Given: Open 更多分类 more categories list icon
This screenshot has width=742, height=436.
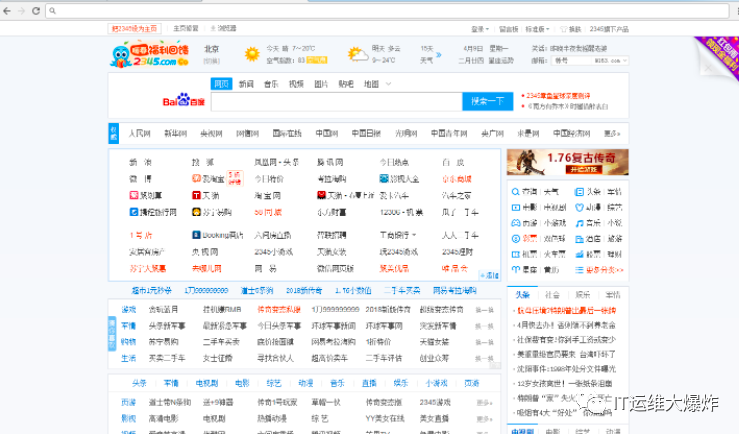Looking at the screenshot, I should [x=579, y=270].
